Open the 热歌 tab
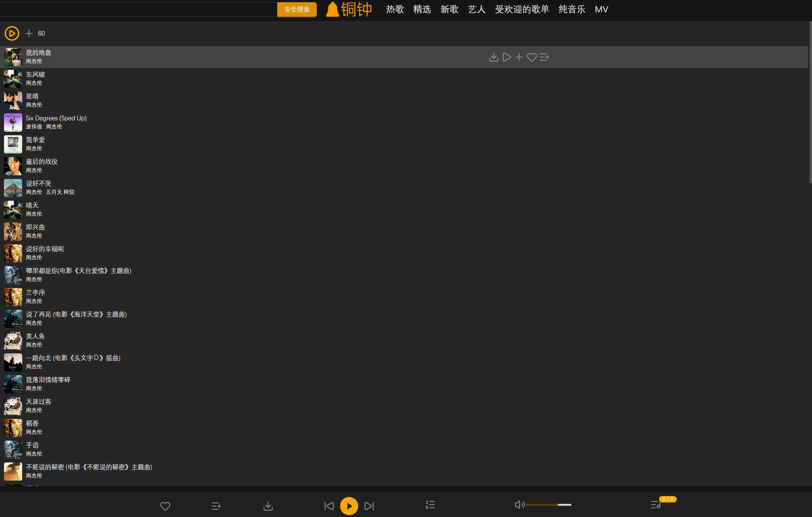812x517 pixels. click(x=395, y=9)
